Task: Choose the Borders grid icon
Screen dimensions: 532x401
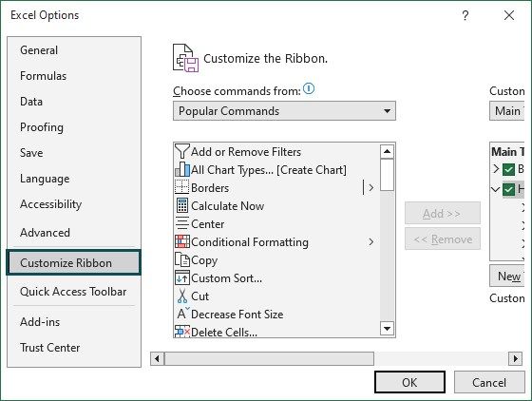Action: (x=181, y=187)
